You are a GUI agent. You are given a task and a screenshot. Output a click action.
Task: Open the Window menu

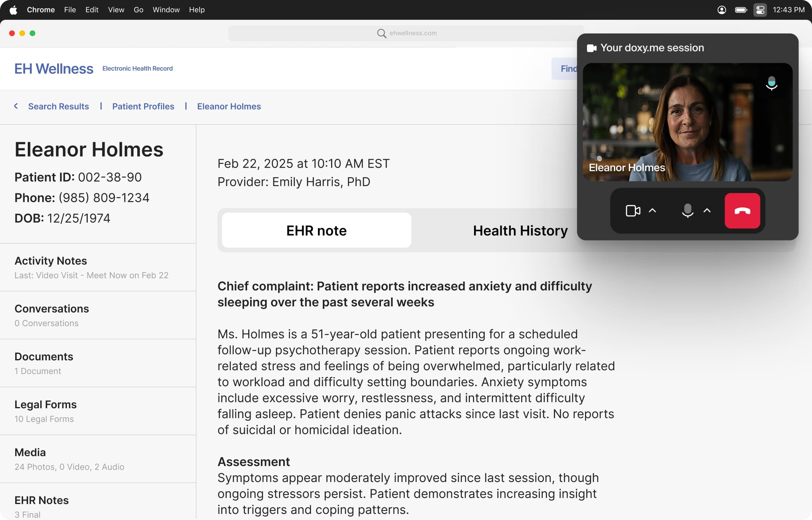[166, 10]
